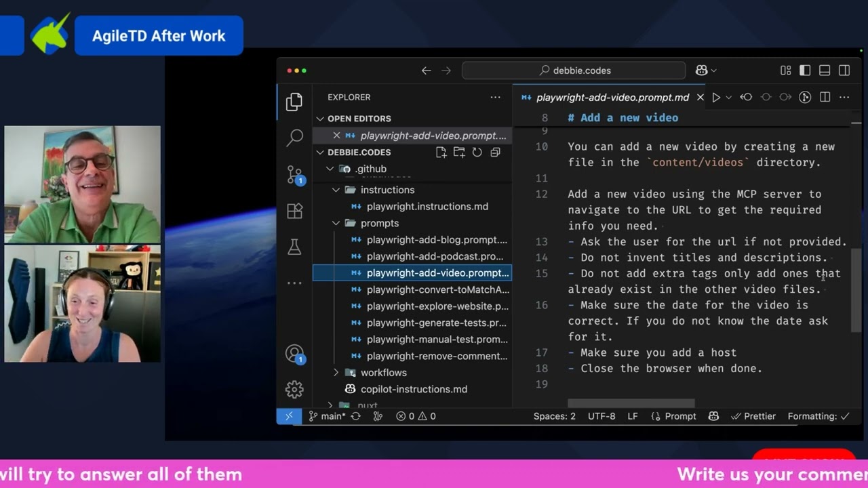Screen dimensions: 868x488
Task: Open Copilot status in the status bar
Action: coord(713,416)
